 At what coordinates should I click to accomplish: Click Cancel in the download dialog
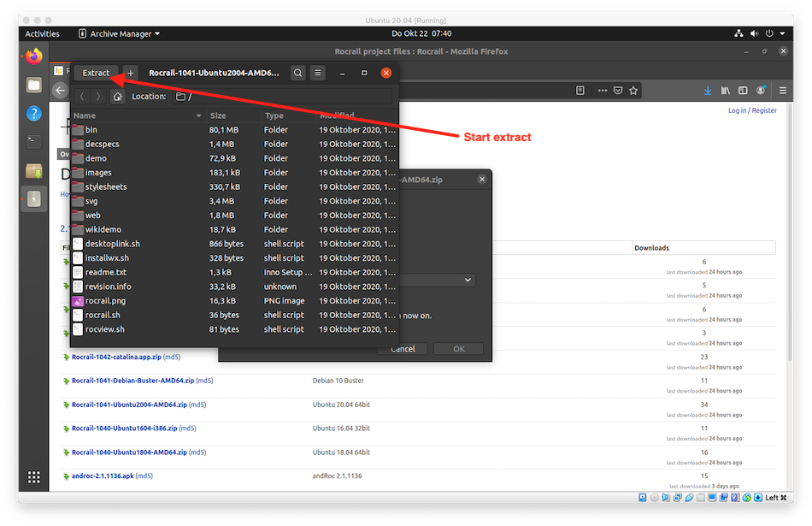click(403, 349)
